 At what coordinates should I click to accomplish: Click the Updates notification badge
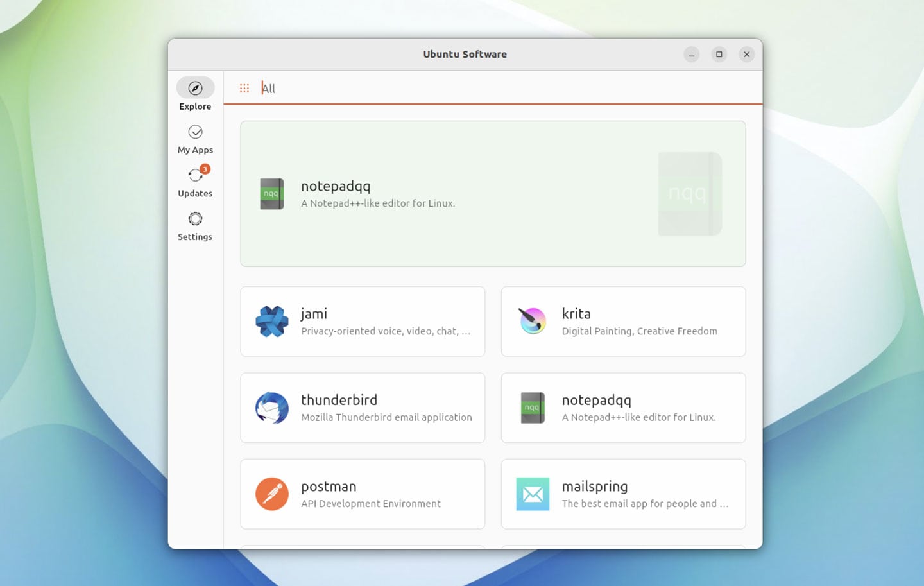coord(205,169)
